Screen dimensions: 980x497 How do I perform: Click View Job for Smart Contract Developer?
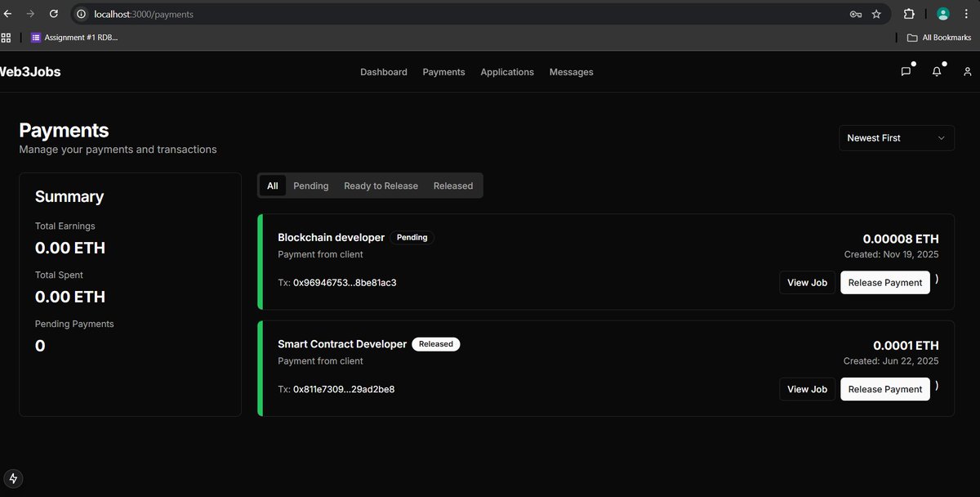[806, 389]
